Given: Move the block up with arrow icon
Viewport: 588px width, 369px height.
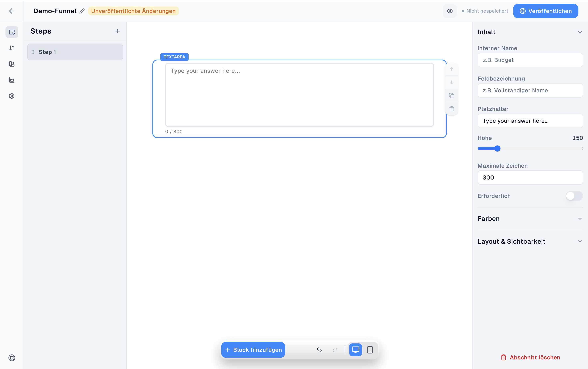Looking at the screenshot, I should [x=452, y=69].
